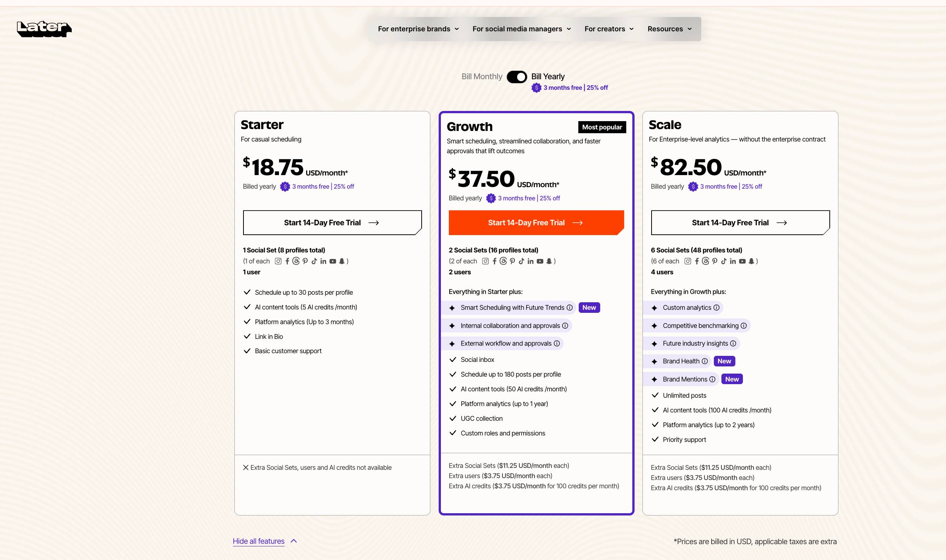Open info icon for External workflow and approvals
The image size is (946, 560).
click(557, 343)
